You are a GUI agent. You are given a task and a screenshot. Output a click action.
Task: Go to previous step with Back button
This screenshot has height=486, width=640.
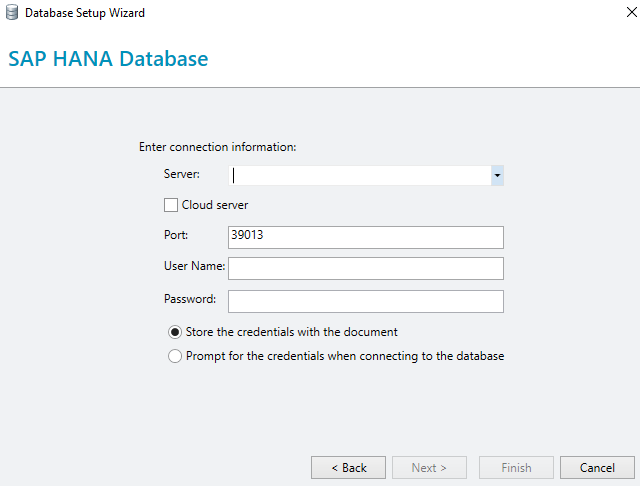(348, 468)
